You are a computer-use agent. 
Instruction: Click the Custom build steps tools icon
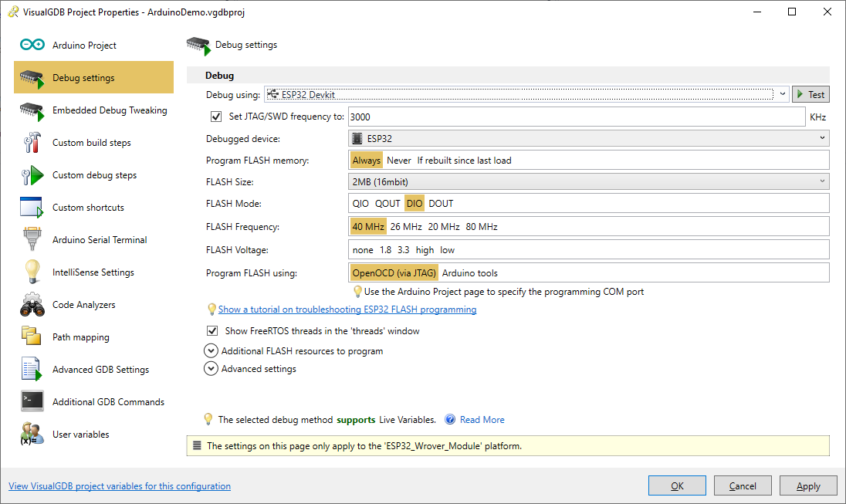tap(32, 143)
